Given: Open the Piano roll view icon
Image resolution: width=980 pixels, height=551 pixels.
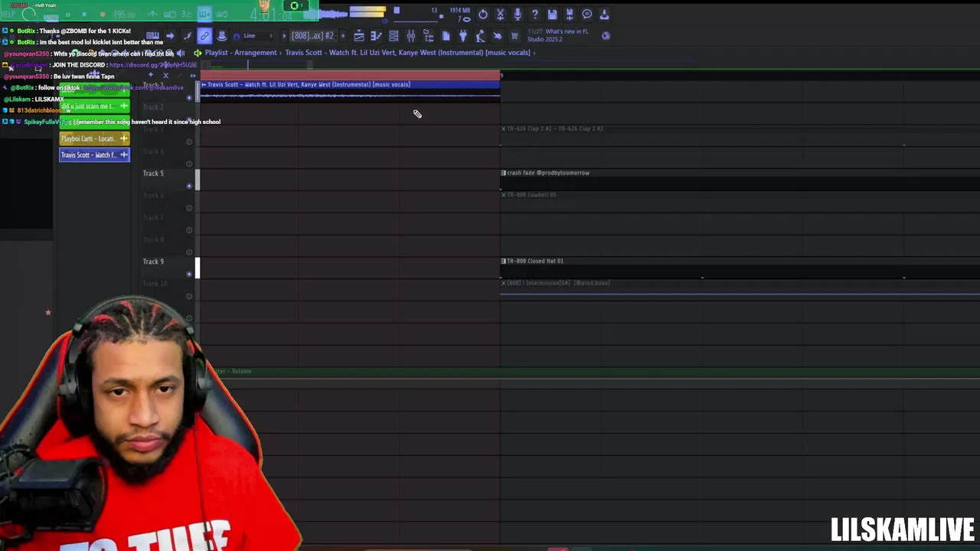Looking at the screenshot, I should point(376,36).
